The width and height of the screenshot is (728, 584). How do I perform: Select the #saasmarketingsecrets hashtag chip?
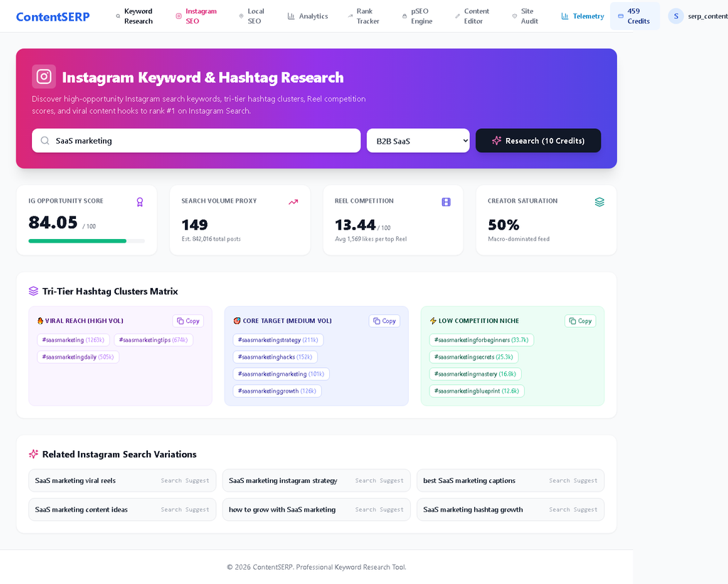(x=473, y=357)
